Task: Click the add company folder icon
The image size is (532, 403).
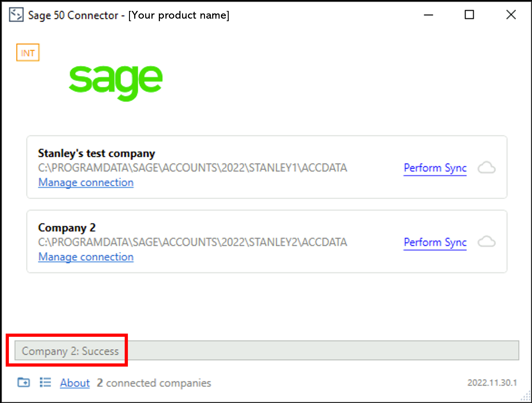Action: click(x=24, y=382)
